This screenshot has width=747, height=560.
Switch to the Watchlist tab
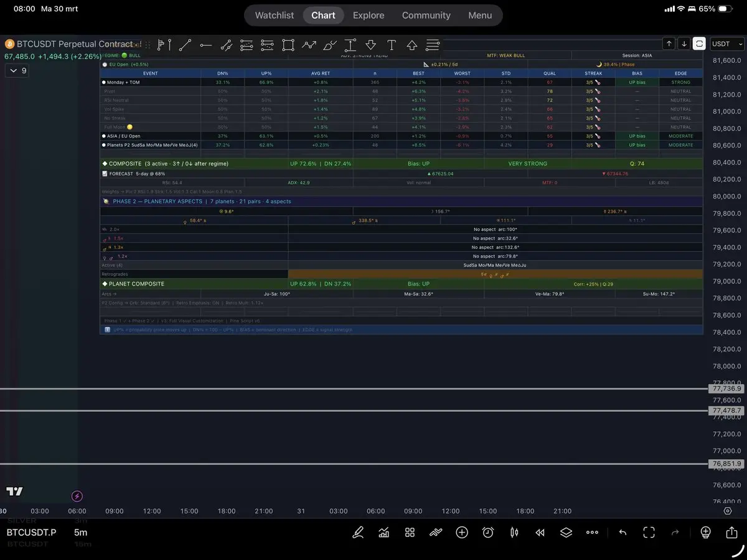pos(274,16)
